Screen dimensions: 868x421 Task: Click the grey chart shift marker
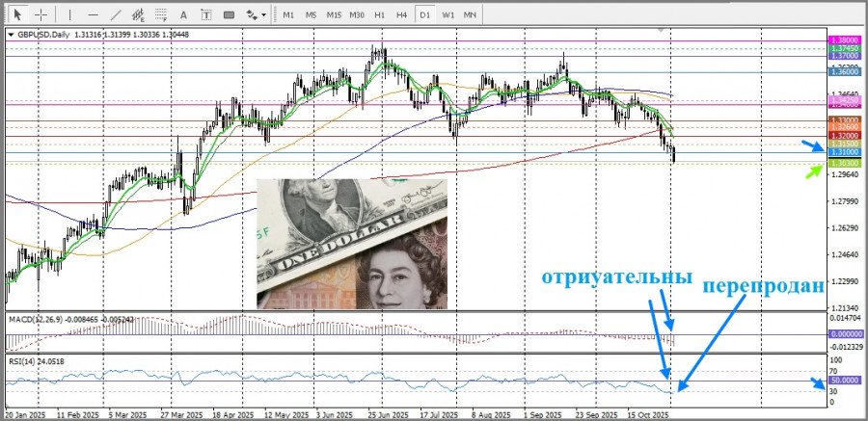pos(660,31)
